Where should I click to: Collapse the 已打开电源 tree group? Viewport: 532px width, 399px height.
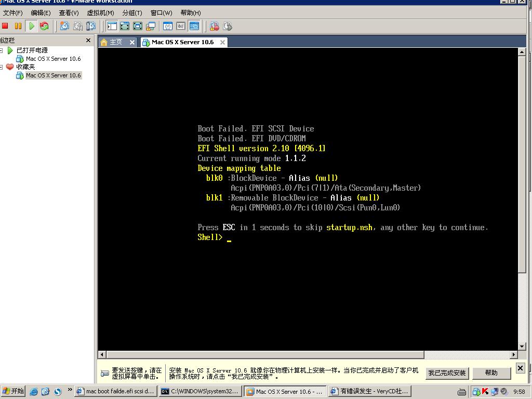tap(2, 50)
